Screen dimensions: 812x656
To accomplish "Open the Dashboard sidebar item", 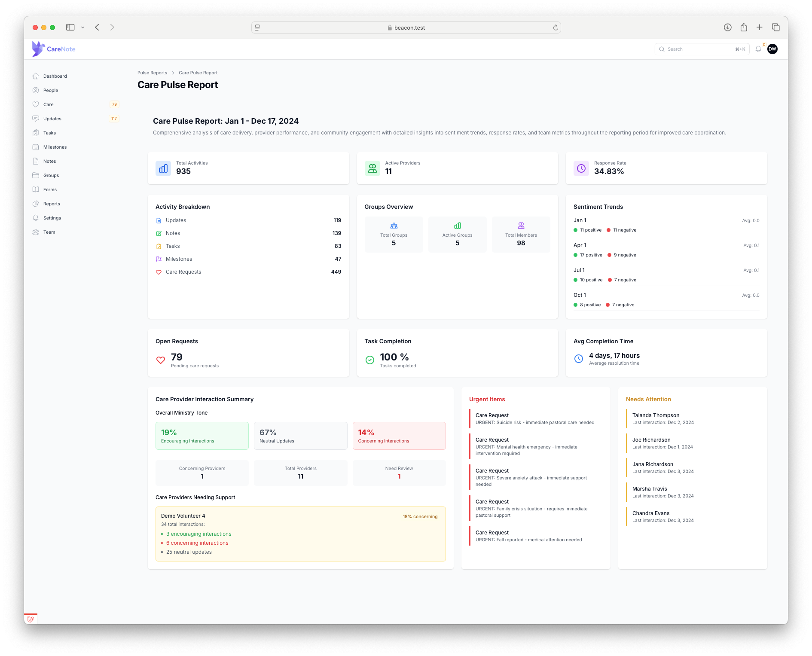I will click(55, 76).
